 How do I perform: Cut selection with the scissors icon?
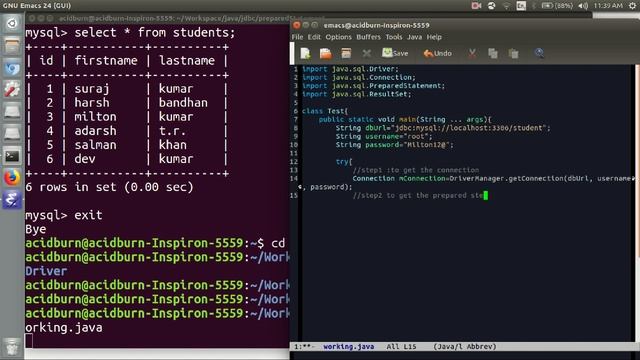click(472, 53)
